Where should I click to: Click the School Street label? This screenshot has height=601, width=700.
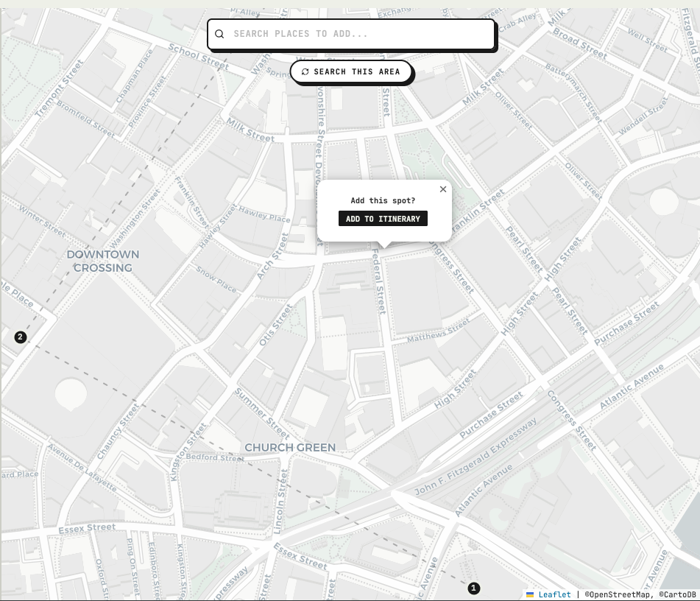pos(199,57)
